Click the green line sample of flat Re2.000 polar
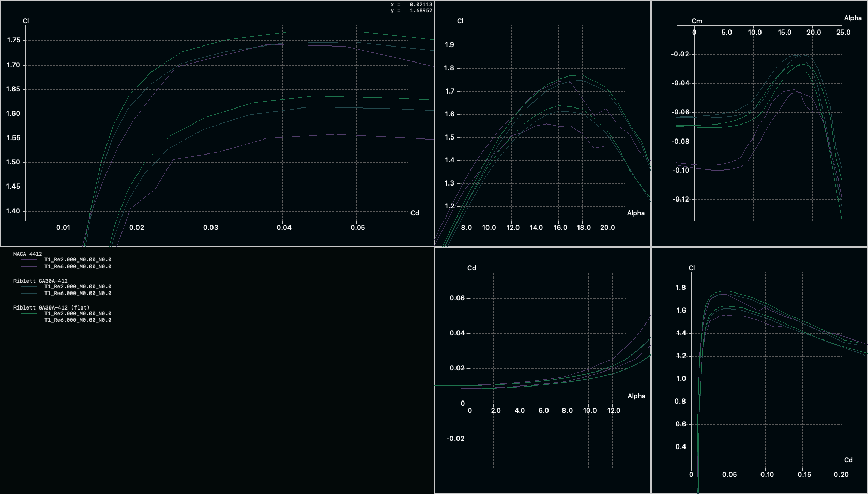This screenshot has width=868, height=494. [x=29, y=314]
